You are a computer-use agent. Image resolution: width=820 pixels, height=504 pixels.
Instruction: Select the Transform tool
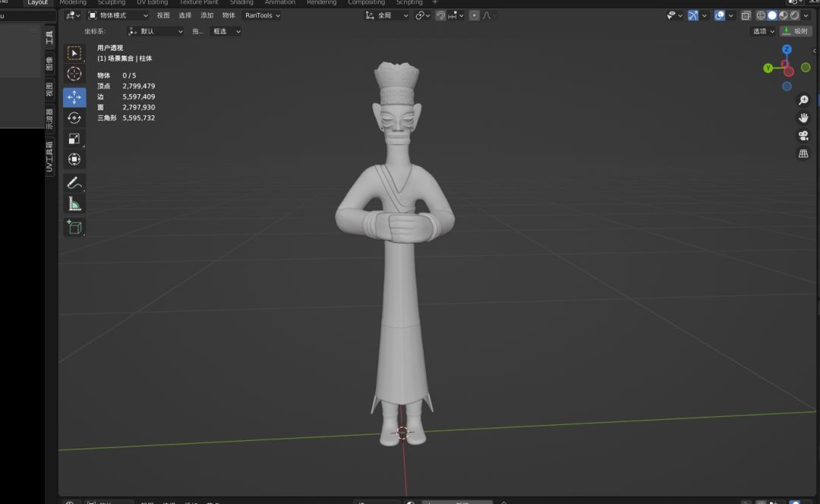pos(74,159)
